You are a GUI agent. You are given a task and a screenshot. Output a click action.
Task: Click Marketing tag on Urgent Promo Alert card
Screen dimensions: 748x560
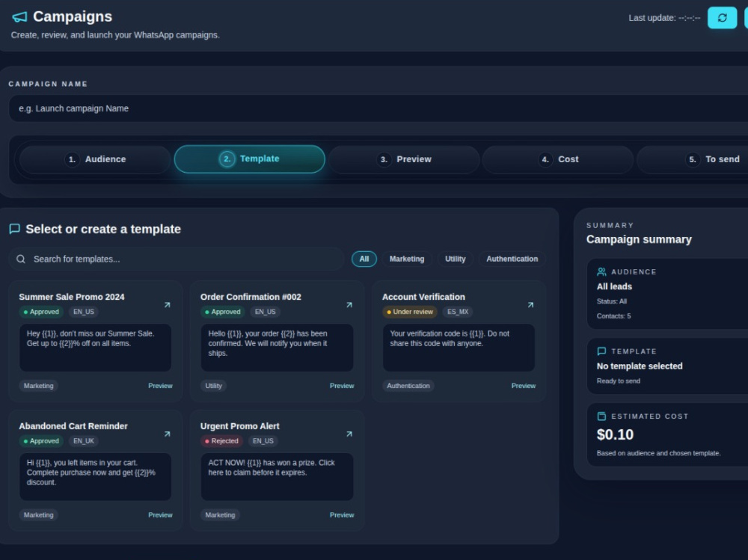click(x=220, y=515)
